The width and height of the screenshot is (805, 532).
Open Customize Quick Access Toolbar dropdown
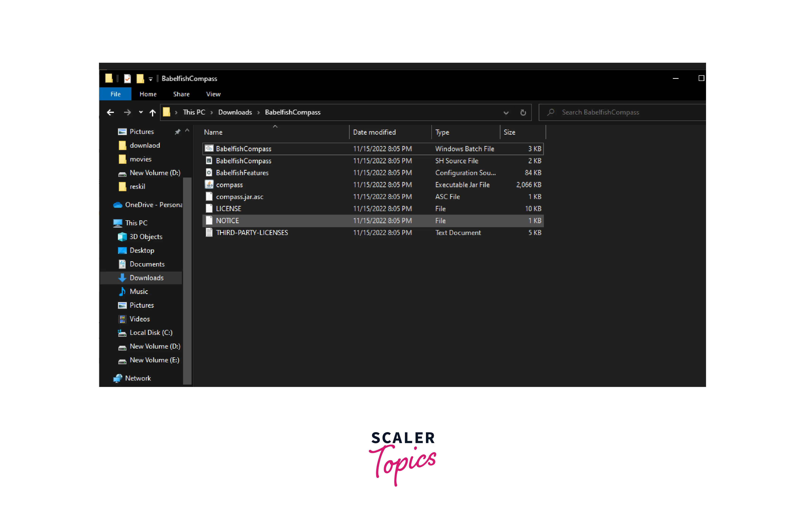150,79
